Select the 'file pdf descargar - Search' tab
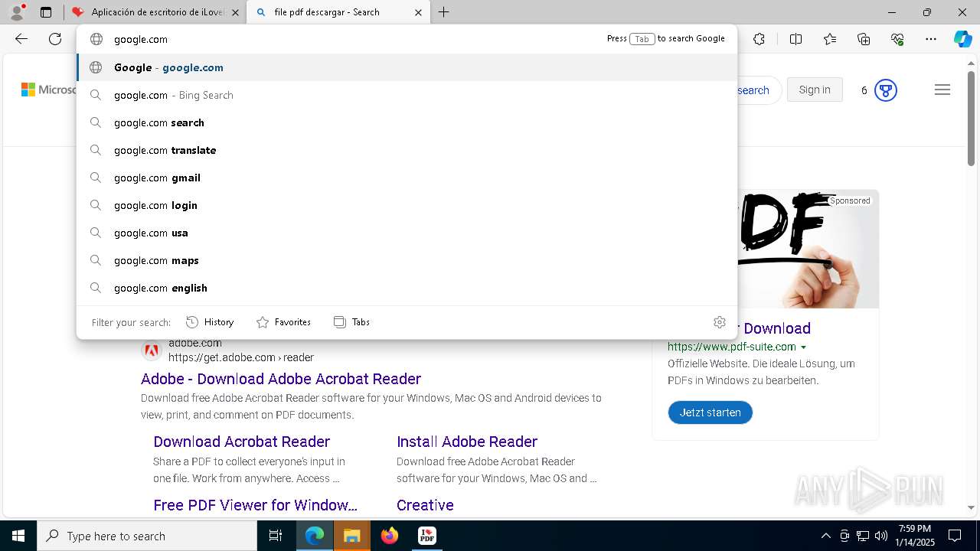980x551 pixels. [337, 12]
